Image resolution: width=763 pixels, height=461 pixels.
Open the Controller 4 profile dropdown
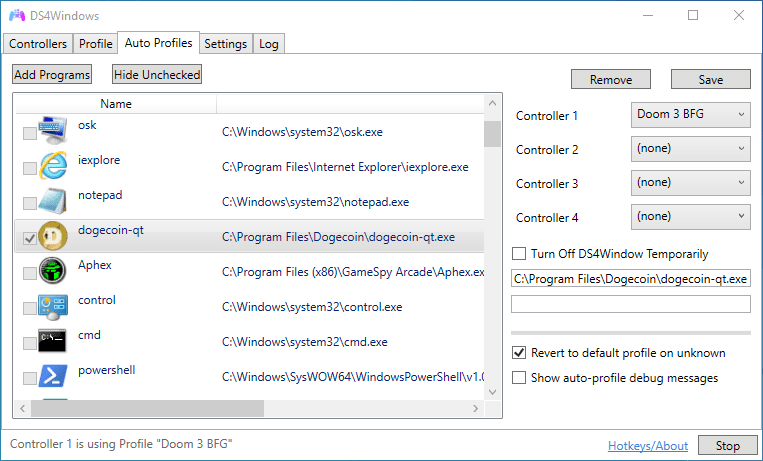coord(691,215)
